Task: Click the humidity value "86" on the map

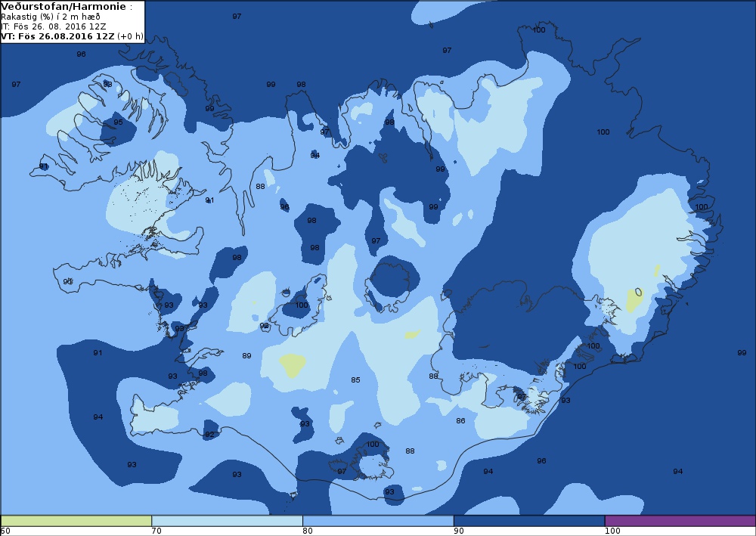Action: (x=460, y=421)
